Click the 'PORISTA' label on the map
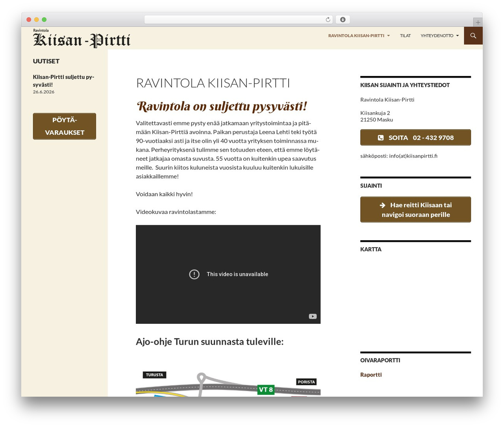The width and height of the screenshot is (504, 427). click(x=306, y=382)
